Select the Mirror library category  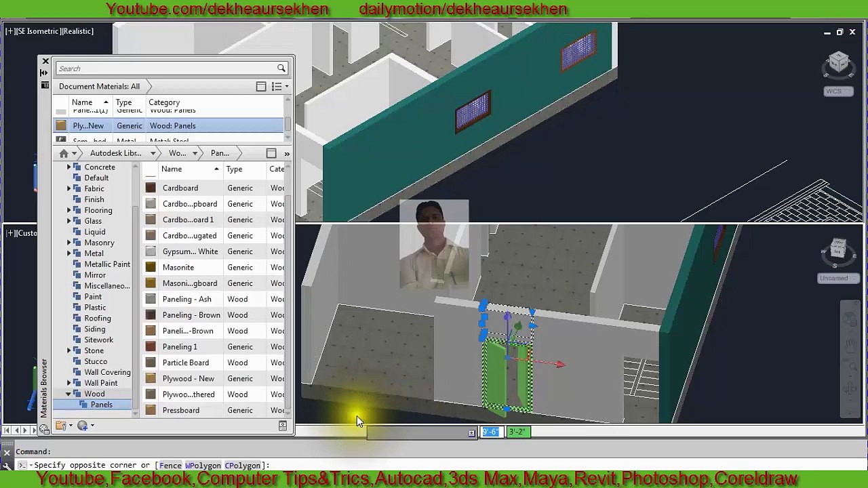(x=95, y=275)
